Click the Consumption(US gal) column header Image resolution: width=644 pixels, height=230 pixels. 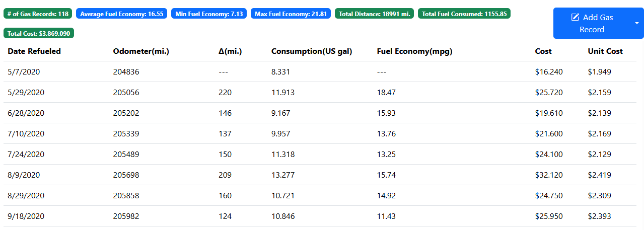(x=312, y=51)
